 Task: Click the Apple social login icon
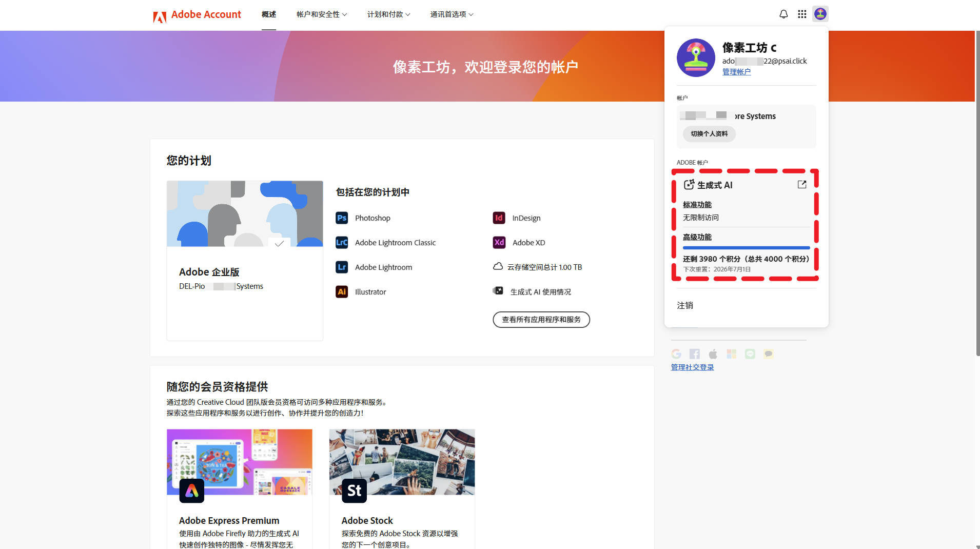pyautogui.click(x=713, y=354)
